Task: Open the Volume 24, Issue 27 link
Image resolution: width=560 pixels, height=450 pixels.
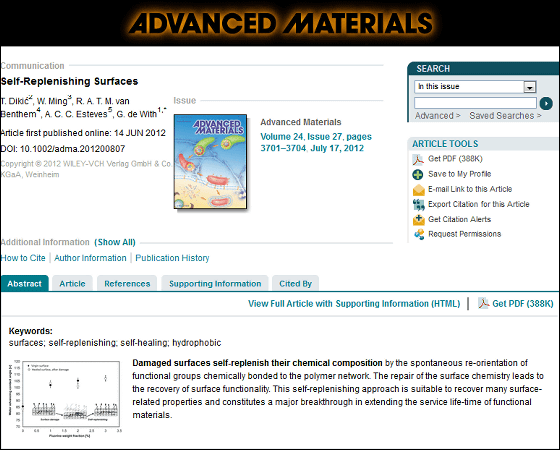Action: point(316,142)
